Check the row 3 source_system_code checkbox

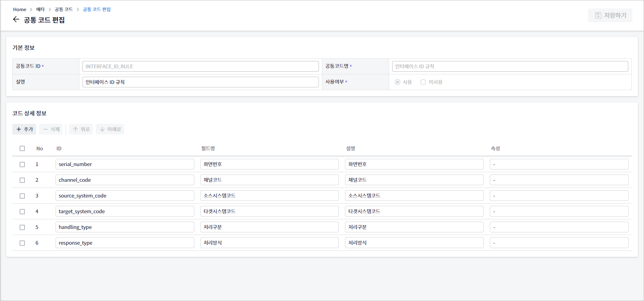22,196
